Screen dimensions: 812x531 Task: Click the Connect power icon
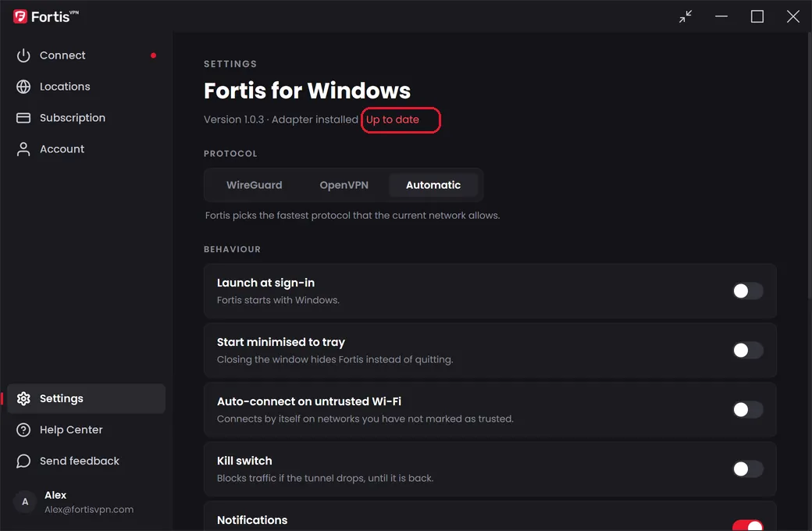click(23, 55)
